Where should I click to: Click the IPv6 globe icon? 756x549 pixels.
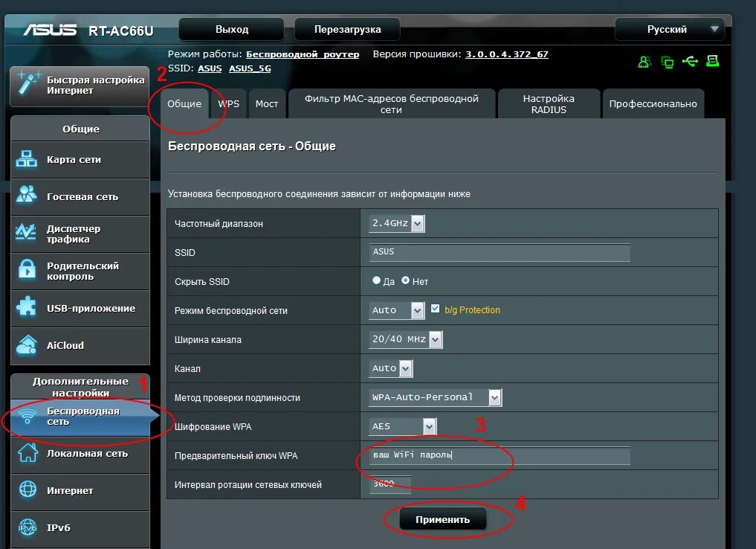tap(28, 527)
